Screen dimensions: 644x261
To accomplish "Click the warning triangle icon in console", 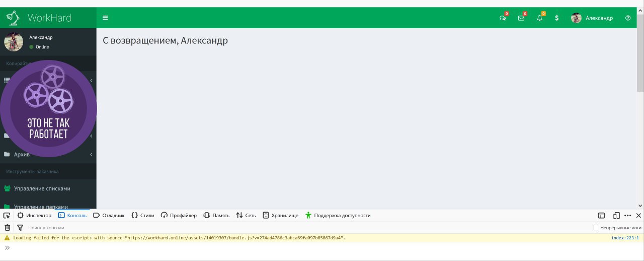I will pyautogui.click(x=7, y=238).
